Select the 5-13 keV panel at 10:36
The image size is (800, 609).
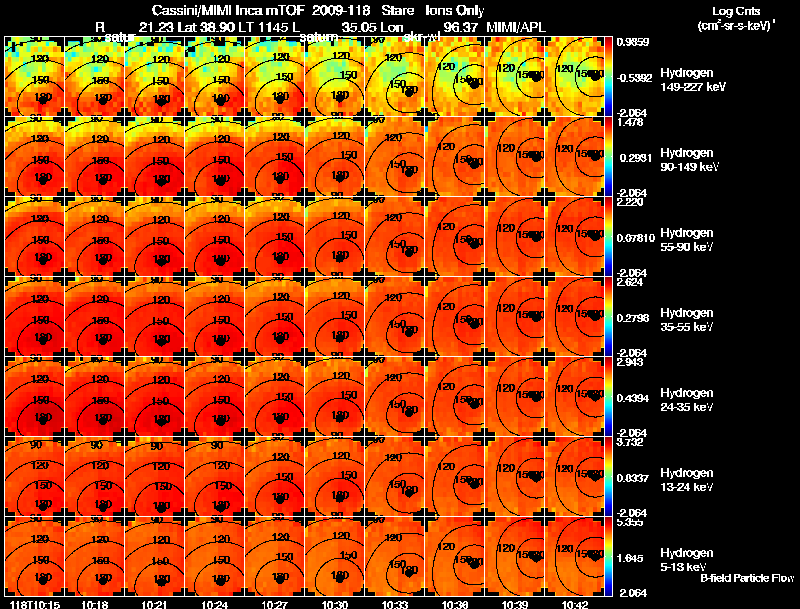click(455, 557)
